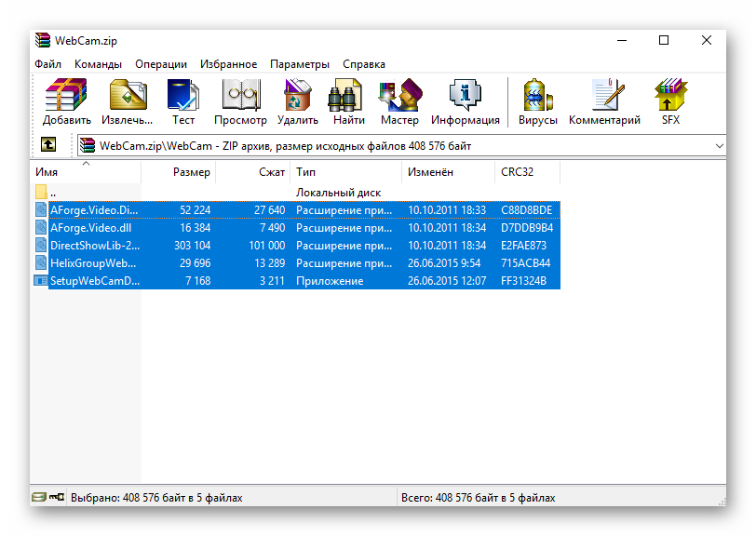Add archive Комментарий (Comment) icon

604,100
